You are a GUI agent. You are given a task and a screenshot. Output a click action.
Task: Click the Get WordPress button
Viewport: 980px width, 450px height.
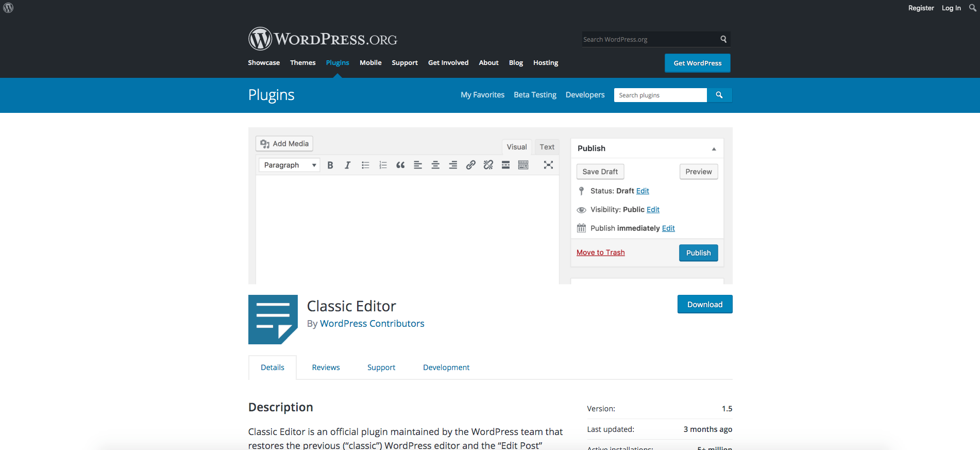(x=697, y=63)
